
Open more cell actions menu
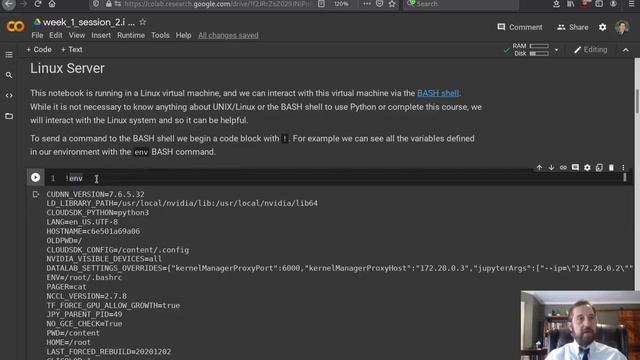click(623, 168)
